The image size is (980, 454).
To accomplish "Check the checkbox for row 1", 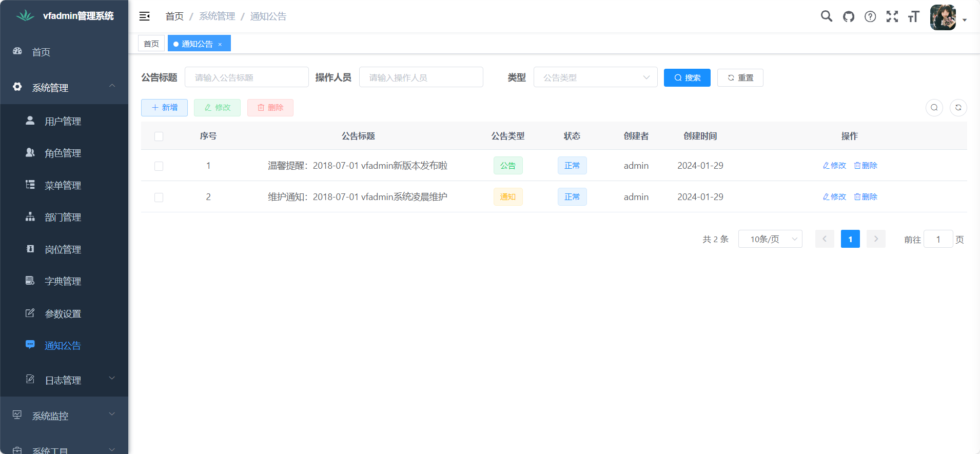I will pos(159,166).
